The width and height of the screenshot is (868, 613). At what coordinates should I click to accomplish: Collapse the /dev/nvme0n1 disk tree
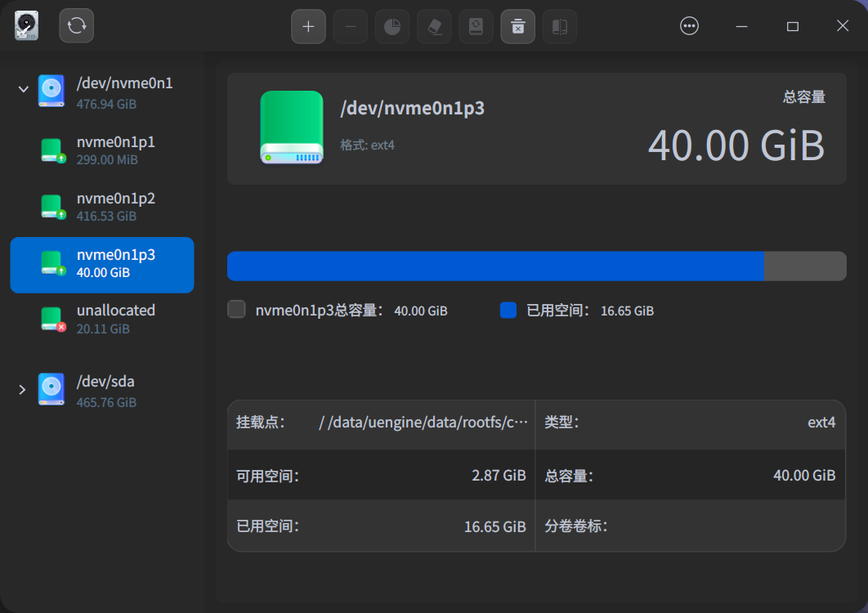pyautogui.click(x=23, y=89)
